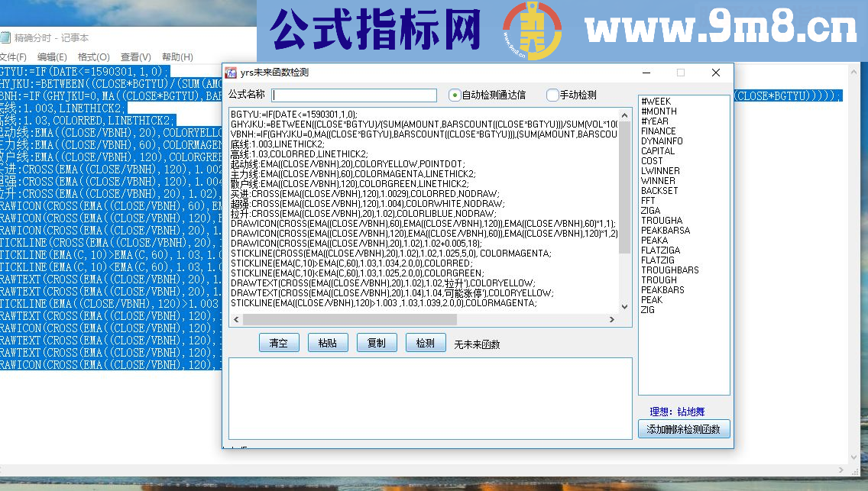Open the 文件(F) menu in Notepad
Viewport: 868px width, 491px height.
tap(14, 56)
